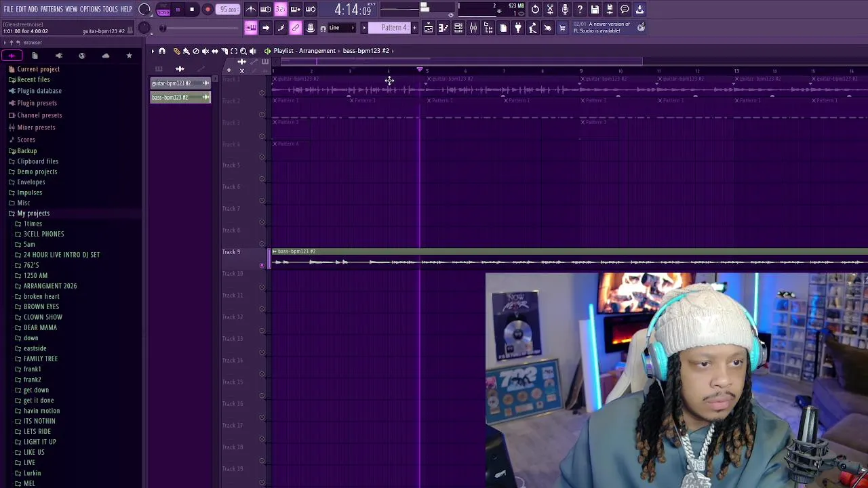This screenshot has height=488, width=868.
Task: Stop playback with the stop button
Action: (193, 9)
